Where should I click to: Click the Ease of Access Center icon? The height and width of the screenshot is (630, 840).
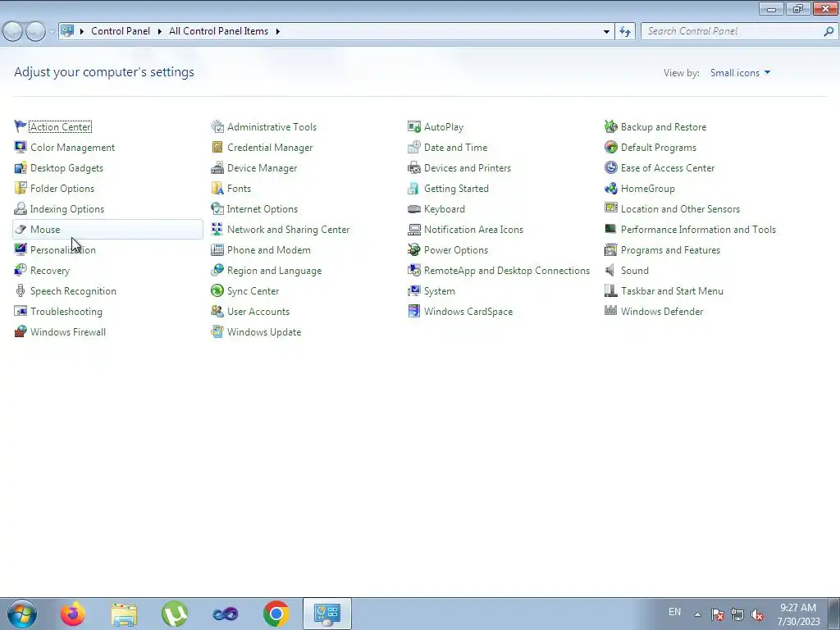click(610, 167)
